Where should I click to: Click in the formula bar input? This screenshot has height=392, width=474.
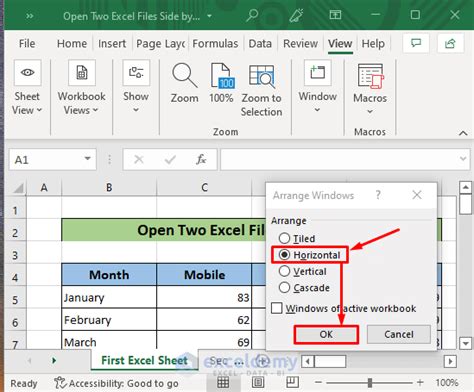click(x=339, y=159)
